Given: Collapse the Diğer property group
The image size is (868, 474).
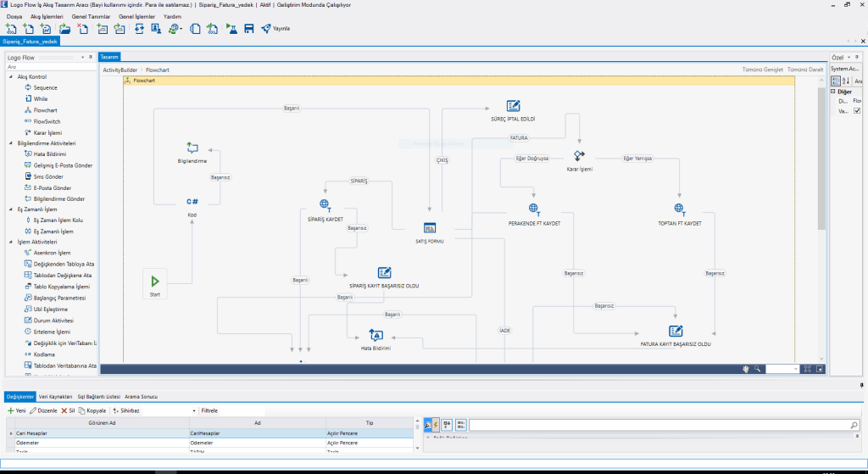Looking at the screenshot, I should (x=833, y=92).
